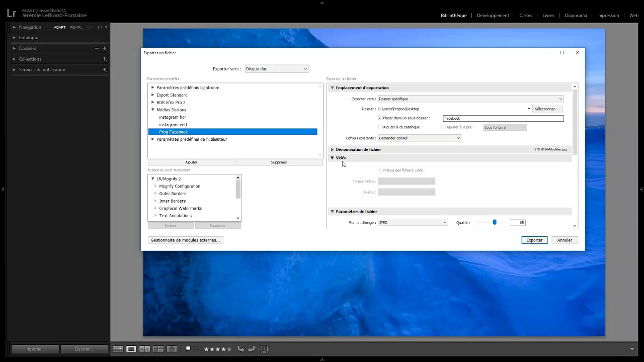Click 'Sélectionner...' folder button

point(547,109)
